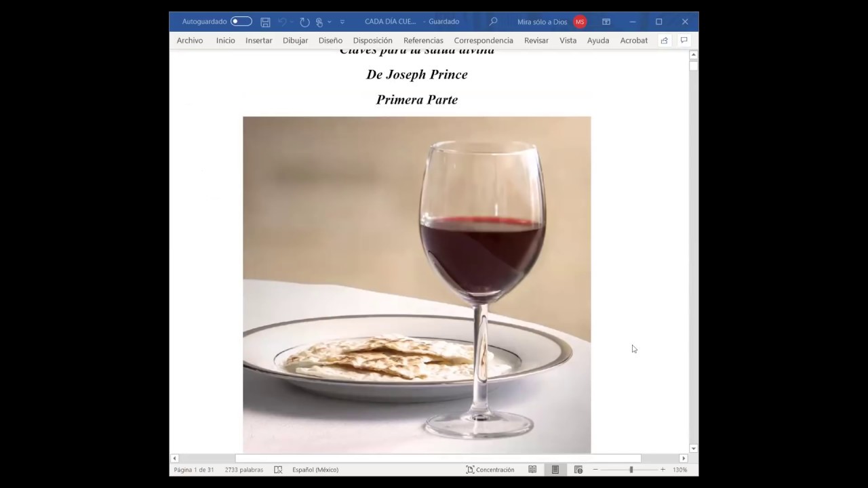Click the '2733 palabras' word count
This screenshot has height=488, width=868.
point(244,470)
